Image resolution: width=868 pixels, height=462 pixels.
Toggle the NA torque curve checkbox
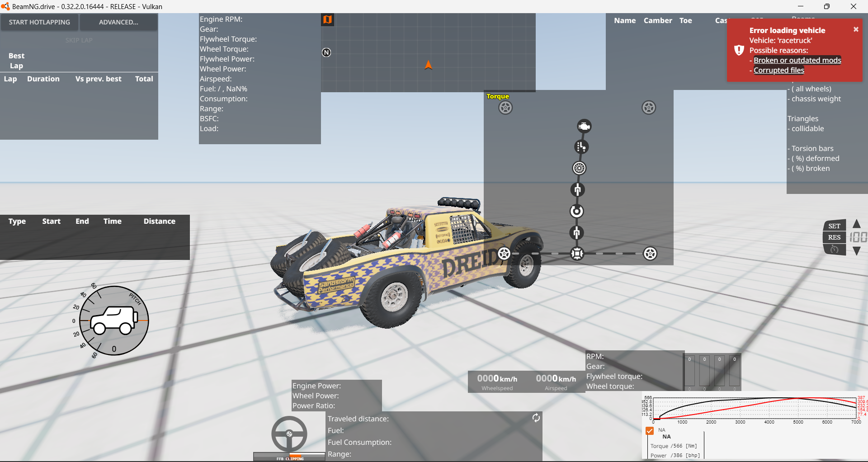[650, 431]
